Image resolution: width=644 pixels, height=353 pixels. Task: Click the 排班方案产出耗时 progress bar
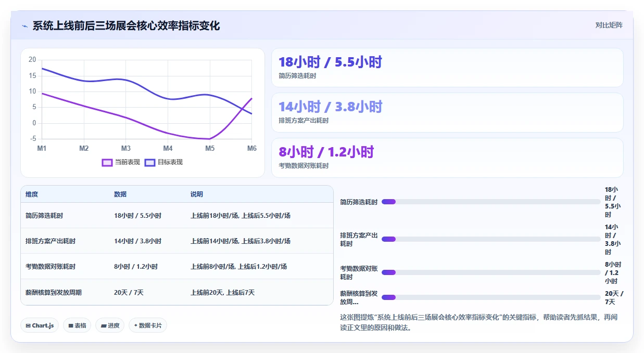tap(491, 239)
